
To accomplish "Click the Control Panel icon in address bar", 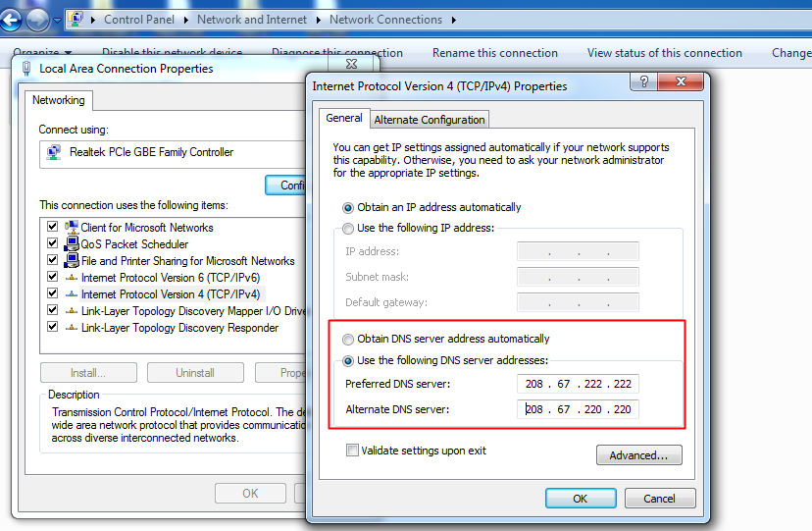I will [x=76, y=19].
